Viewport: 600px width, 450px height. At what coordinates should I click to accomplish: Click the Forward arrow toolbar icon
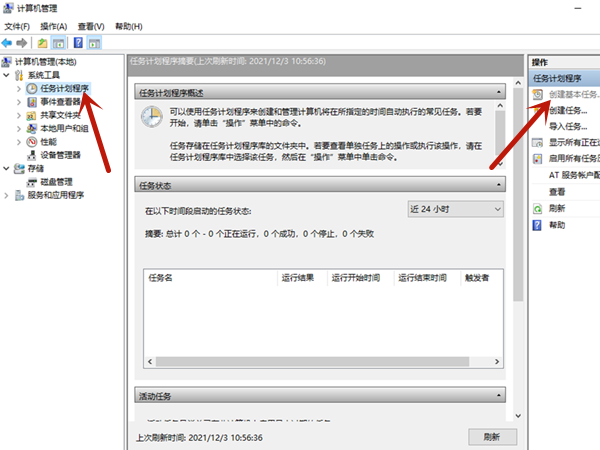coord(22,43)
